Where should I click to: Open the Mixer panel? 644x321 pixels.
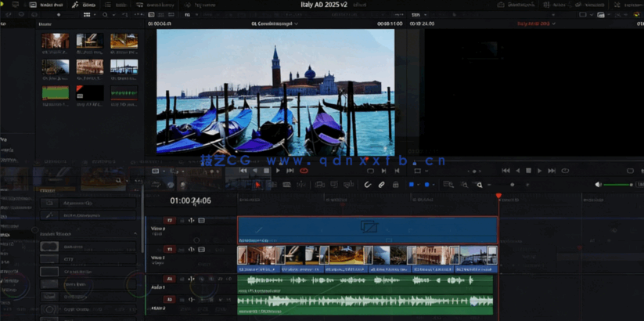554,5
